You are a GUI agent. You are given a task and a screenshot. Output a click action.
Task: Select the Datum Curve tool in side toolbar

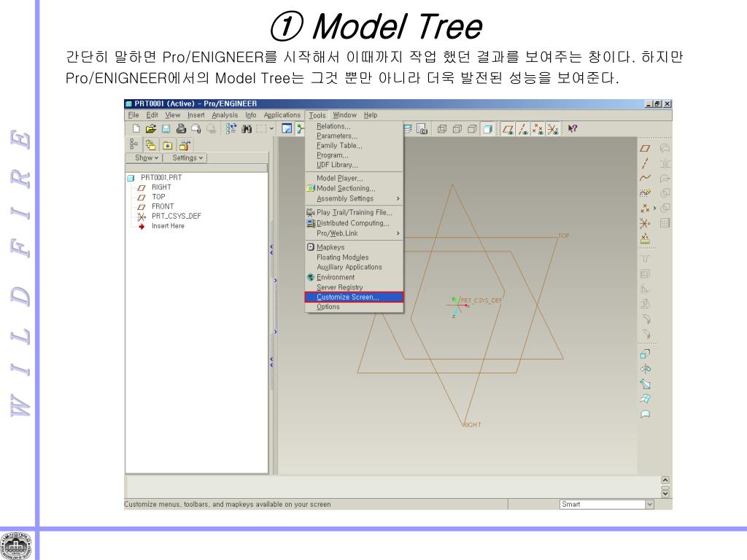(645, 178)
